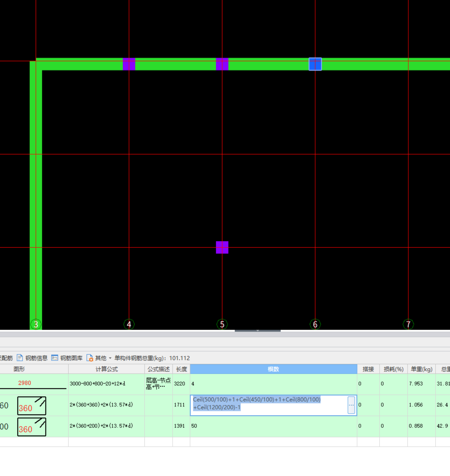Viewport: 450px width, 476px height.
Task: Click the 计算公式 column header
Action: (x=106, y=369)
